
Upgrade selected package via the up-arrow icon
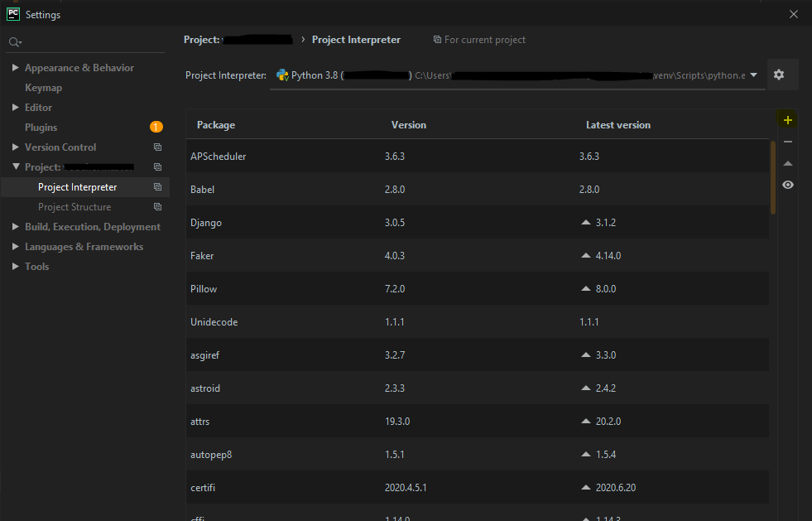(x=787, y=163)
